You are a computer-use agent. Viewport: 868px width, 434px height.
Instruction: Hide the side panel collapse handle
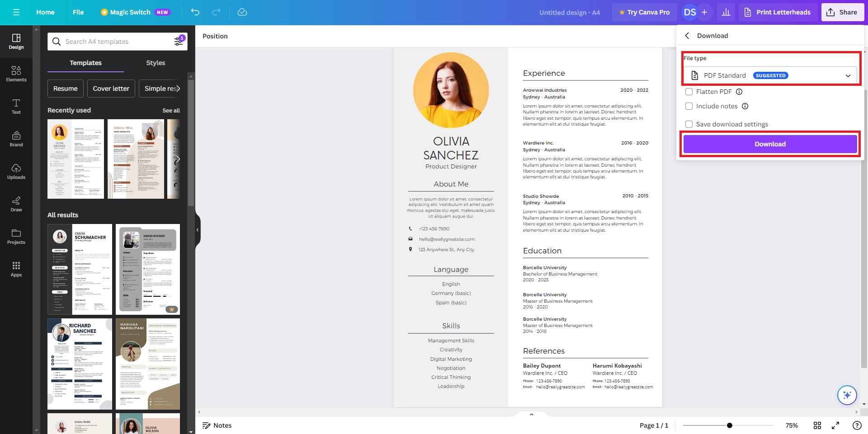(x=198, y=230)
